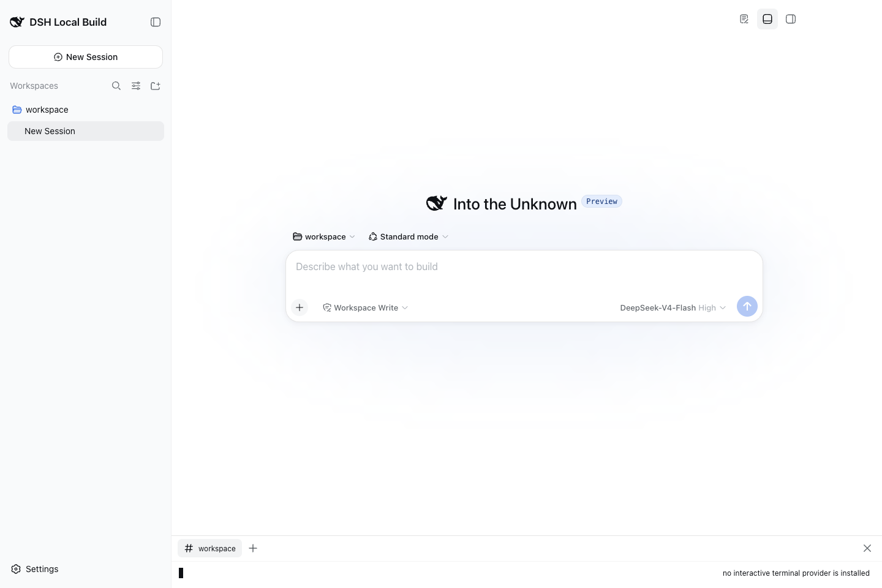Open workspace filter options sliders icon
The width and height of the screenshot is (882, 588).
pyautogui.click(x=136, y=86)
